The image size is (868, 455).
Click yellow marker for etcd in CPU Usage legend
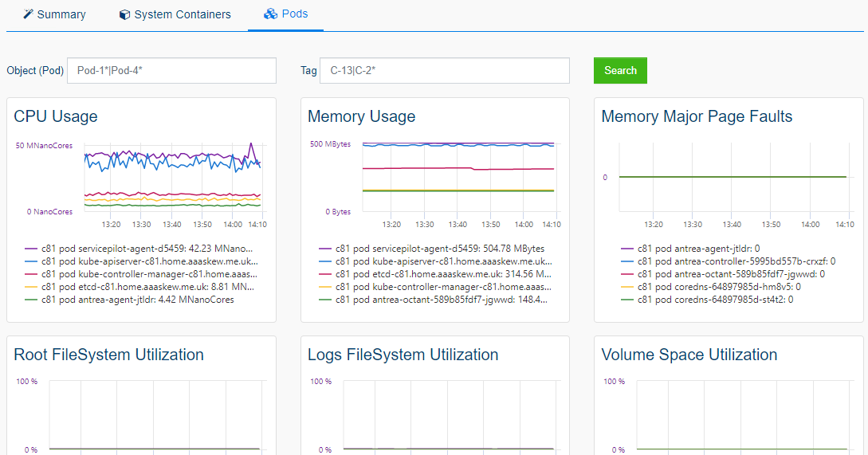[x=31, y=287]
